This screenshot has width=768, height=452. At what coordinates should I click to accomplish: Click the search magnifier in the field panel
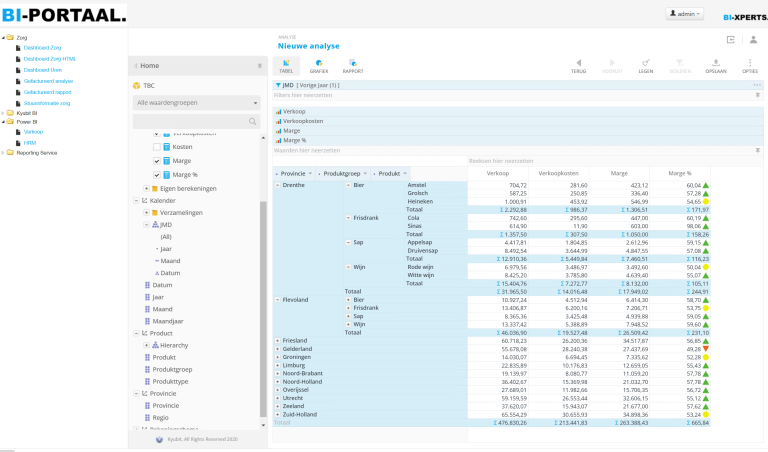pyautogui.click(x=252, y=121)
